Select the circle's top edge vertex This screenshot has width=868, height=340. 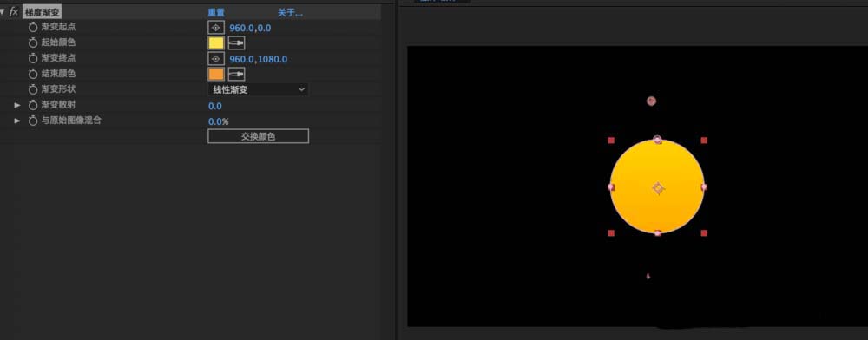point(657,140)
